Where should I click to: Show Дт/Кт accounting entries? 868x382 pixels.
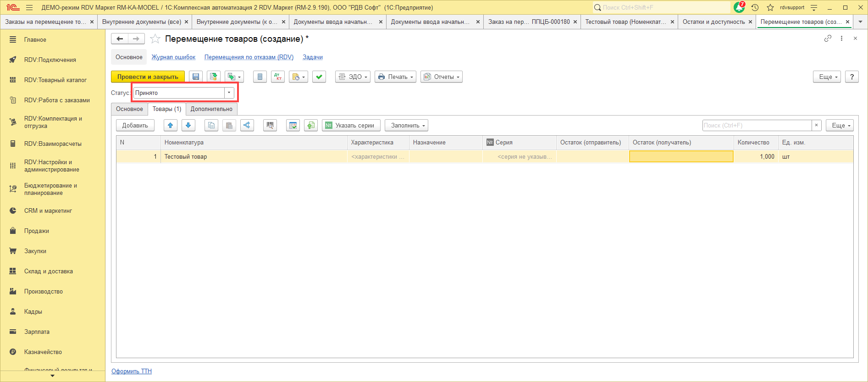pyautogui.click(x=278, y=77)
